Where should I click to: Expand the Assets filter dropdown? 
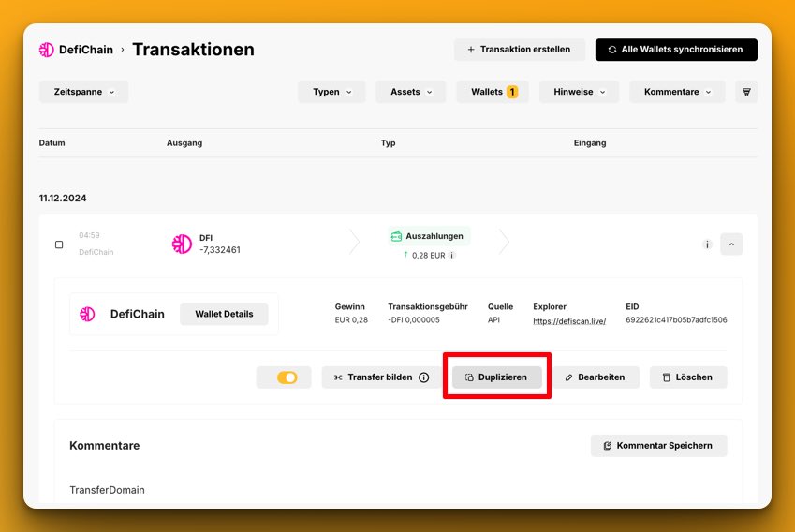411,92
